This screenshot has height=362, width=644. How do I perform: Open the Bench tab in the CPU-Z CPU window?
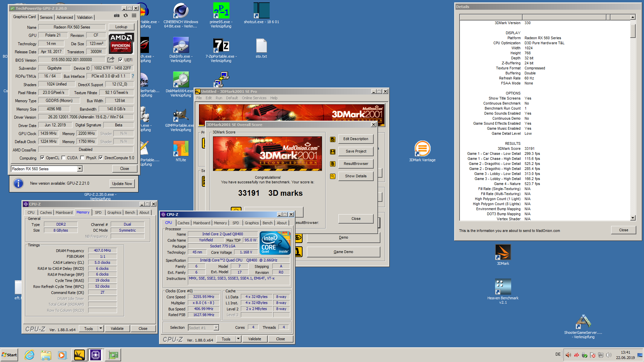click(x=267, y=223)
